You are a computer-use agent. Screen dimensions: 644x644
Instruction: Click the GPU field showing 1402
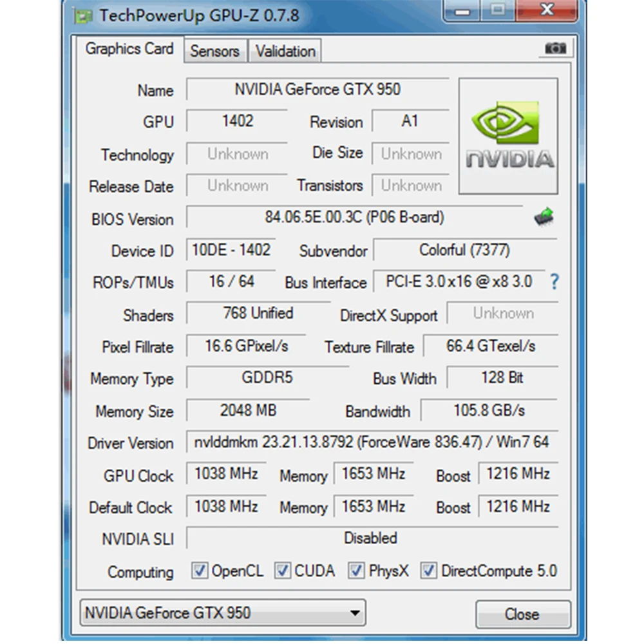click(237, 121)
